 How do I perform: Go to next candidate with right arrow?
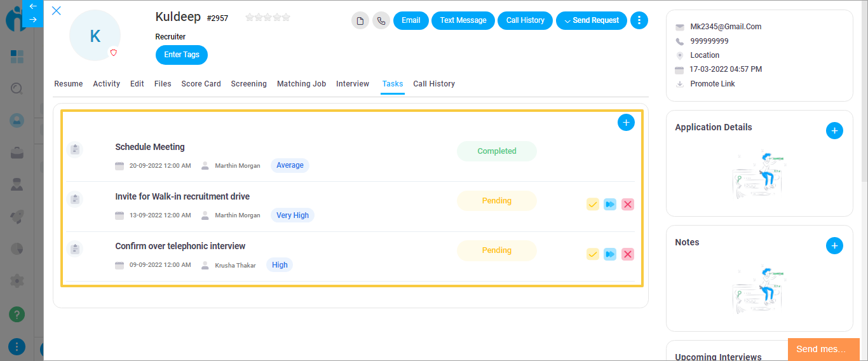(33, 20)
